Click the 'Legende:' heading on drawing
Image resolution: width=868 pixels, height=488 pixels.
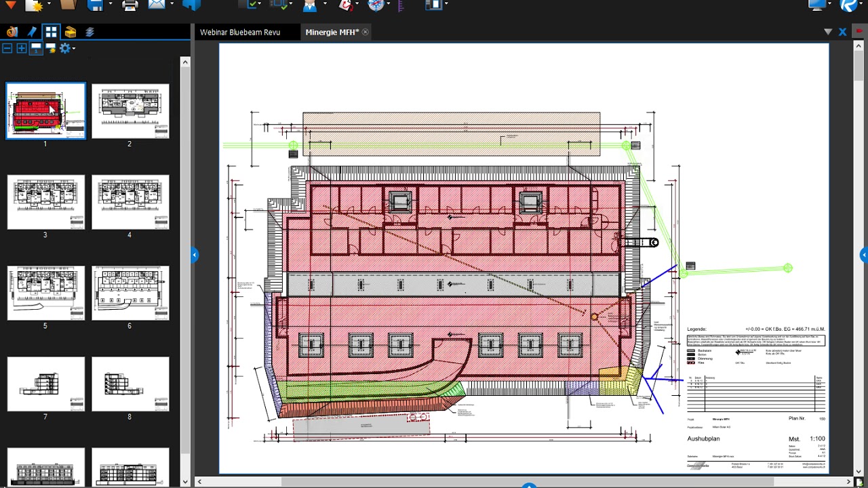[697, 329]
